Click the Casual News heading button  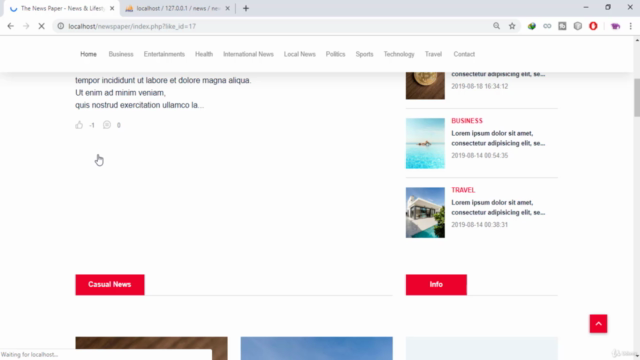point(110,284)
